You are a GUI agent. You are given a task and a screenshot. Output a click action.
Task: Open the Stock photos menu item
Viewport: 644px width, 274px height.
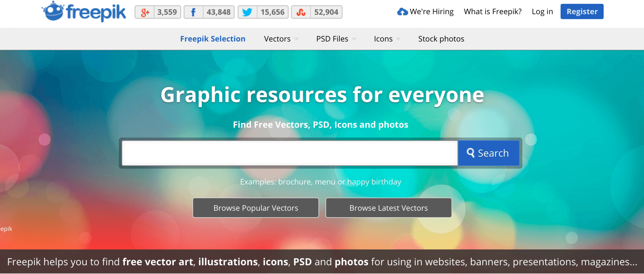pos(441,39)
